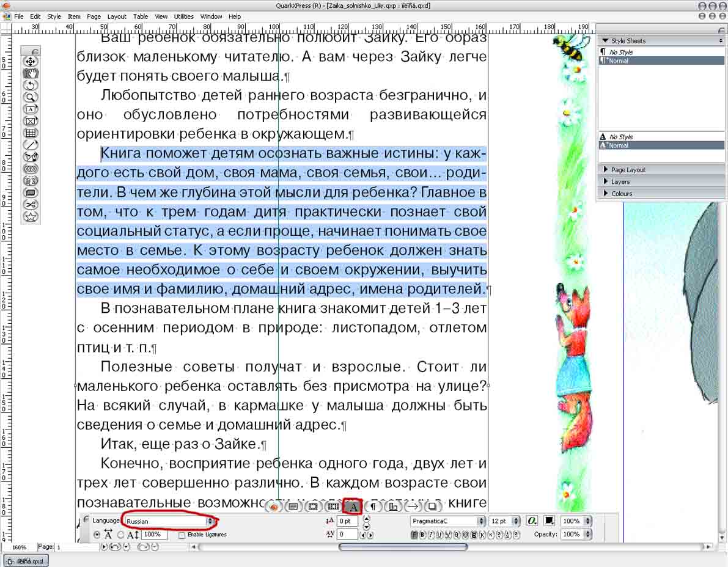Open the Opacity percentage dropdown
The image size is (728, 567).
pyautogui.click(x=576, y=534)
